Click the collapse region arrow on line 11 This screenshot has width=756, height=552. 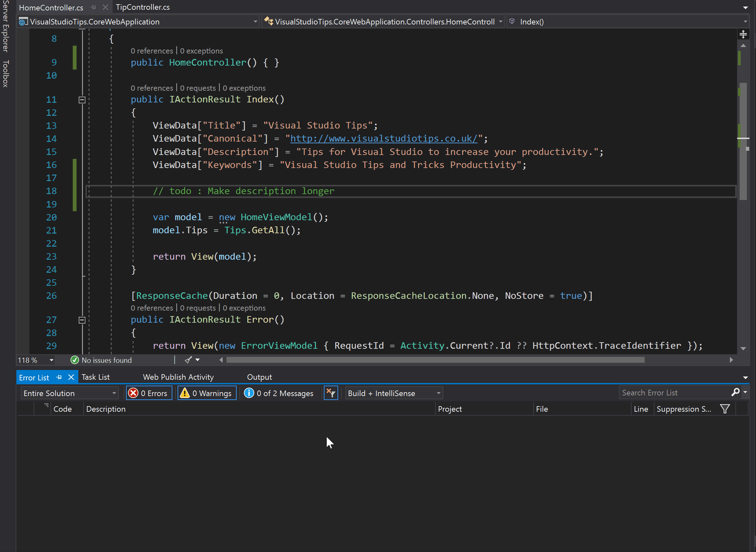point(82,100)
